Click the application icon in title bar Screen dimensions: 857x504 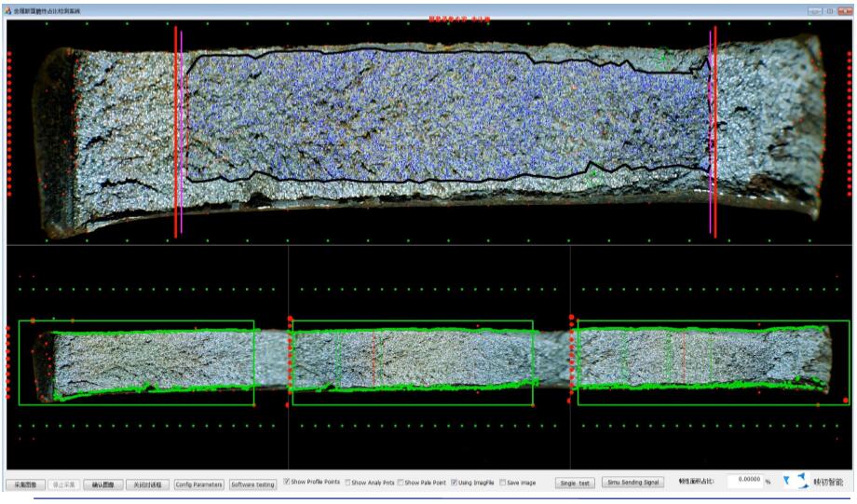(x=8, y=10)
